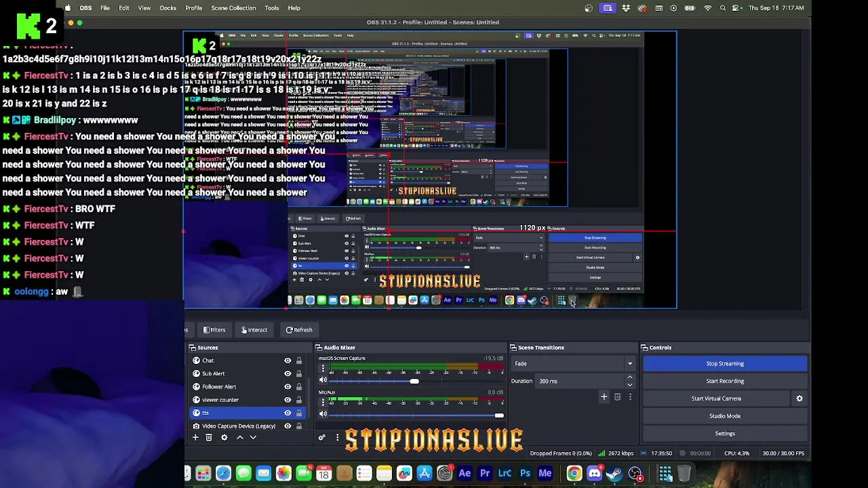Select Follower Alert source row
Screen dimensions: 868x488
pos(247,386)
